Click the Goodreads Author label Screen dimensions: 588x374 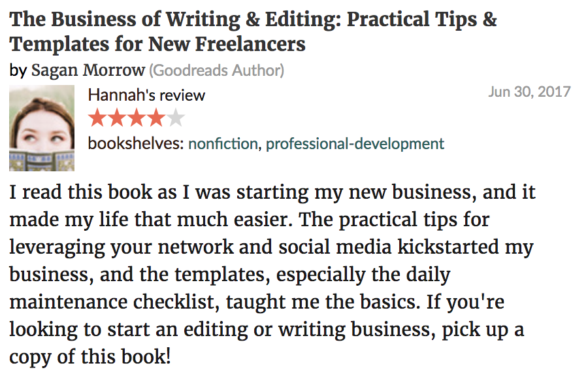click(217, 71)
